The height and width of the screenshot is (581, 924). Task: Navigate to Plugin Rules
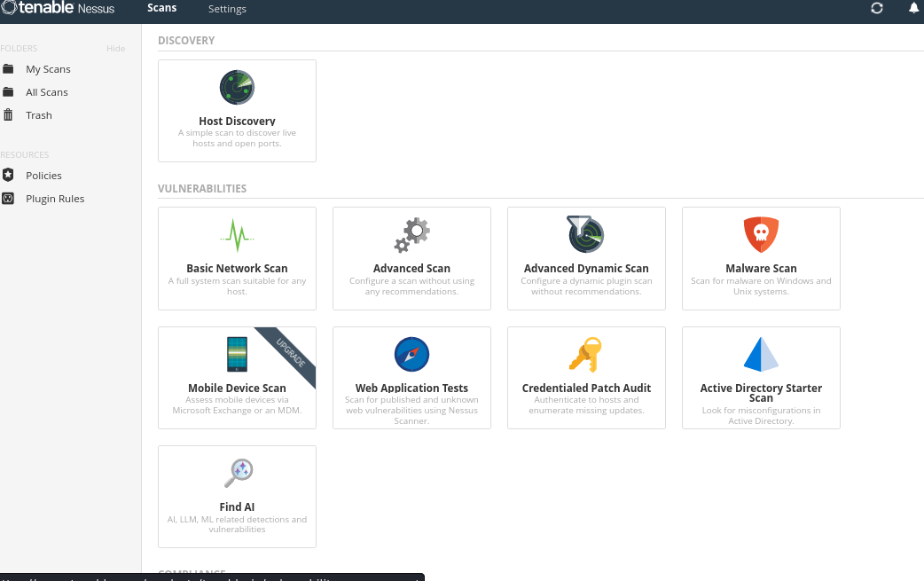55,199
